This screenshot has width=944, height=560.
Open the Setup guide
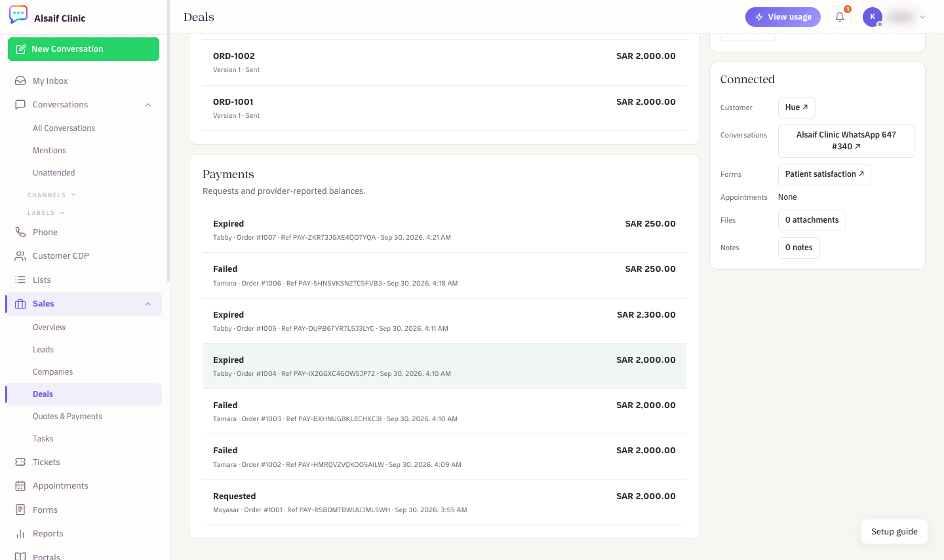[x=894, y=532]
